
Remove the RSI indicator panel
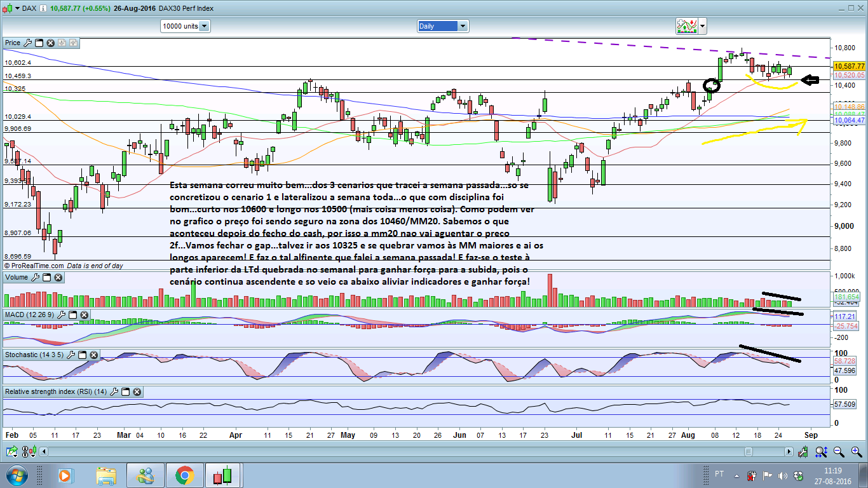pos(137,392)
